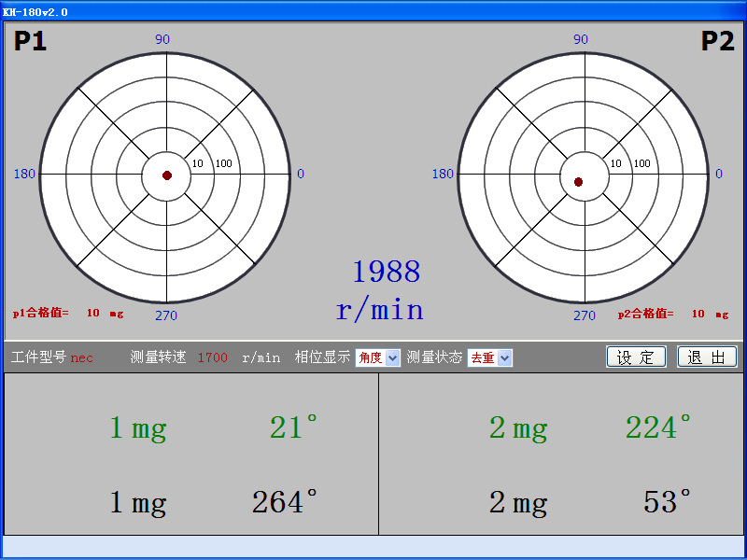
Task: Click the 退出 exit button
Action: pos(707,357)
